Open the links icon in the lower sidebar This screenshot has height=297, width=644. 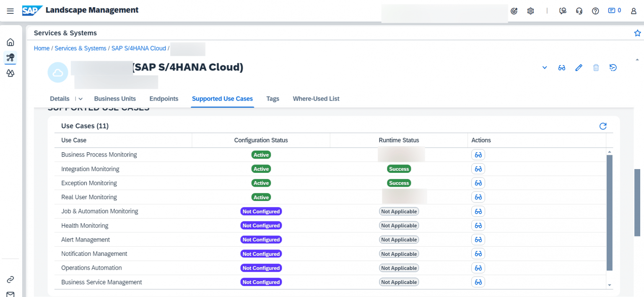coord(10,279)
